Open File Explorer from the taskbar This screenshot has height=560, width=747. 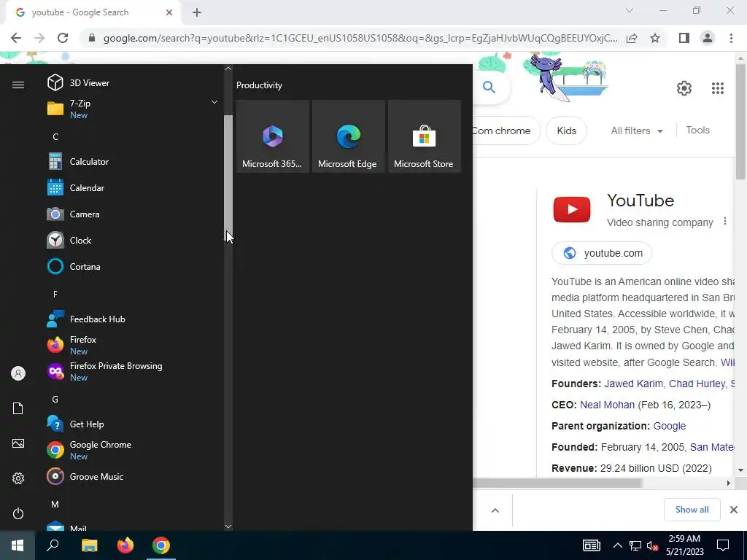89,545
